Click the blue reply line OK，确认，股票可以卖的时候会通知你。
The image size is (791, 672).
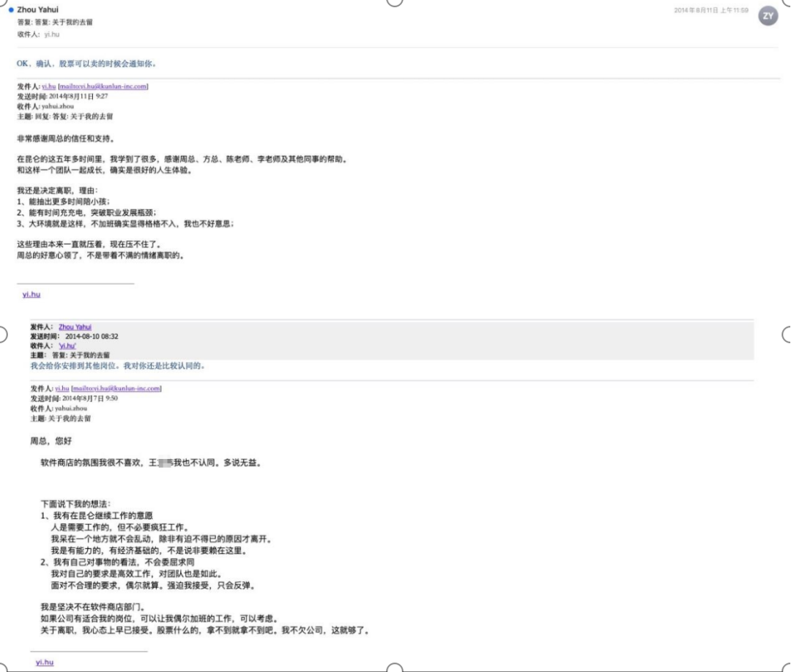87,64
